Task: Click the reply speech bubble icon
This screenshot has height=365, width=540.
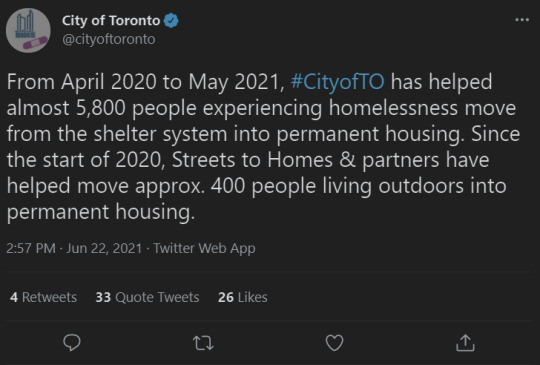Action: tap(72, 343)
